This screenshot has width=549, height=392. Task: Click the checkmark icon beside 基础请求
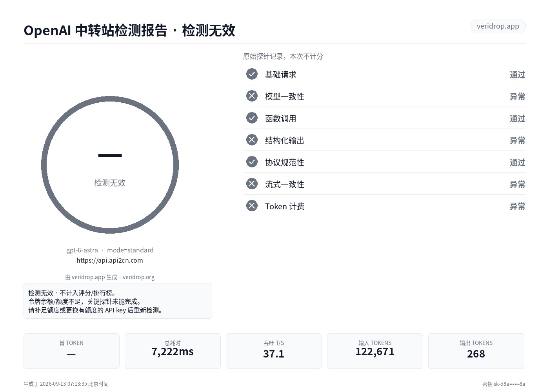[252, 74]
